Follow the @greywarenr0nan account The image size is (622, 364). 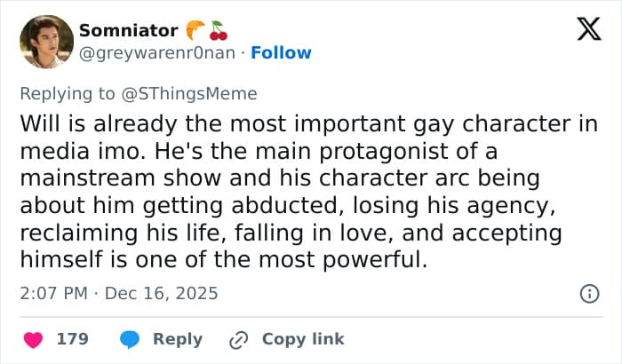point(281,52)
